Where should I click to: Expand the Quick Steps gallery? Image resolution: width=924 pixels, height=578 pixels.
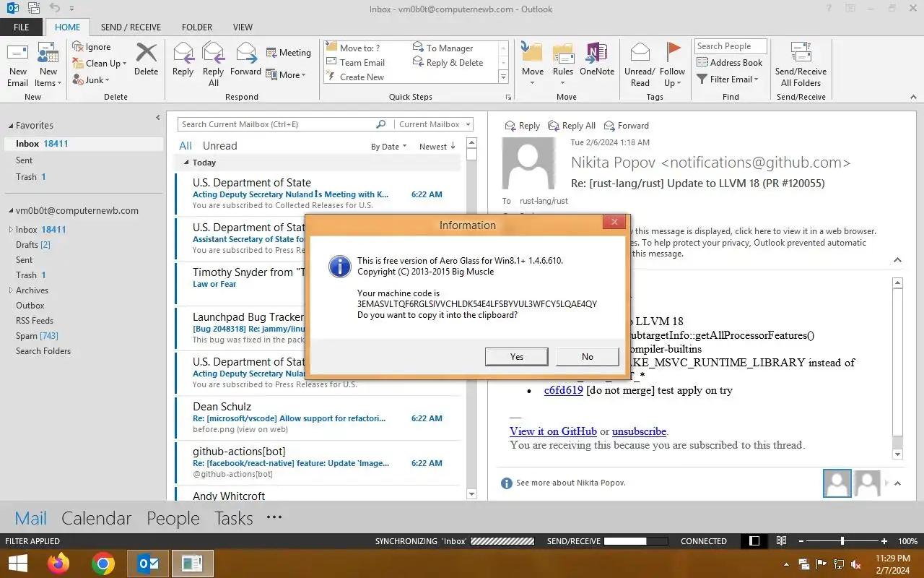[x=503, y=77]
